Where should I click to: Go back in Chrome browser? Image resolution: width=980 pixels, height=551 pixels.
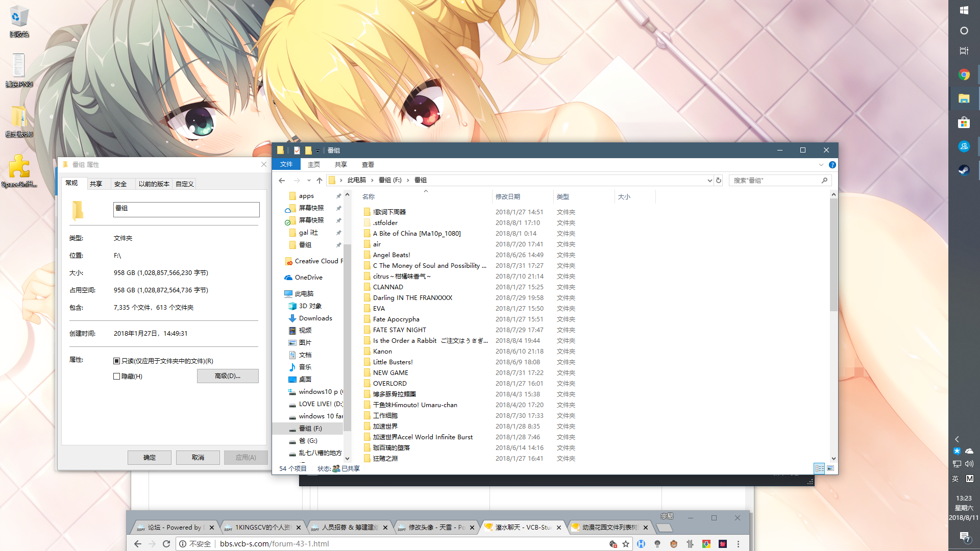(x=138, y=544)
